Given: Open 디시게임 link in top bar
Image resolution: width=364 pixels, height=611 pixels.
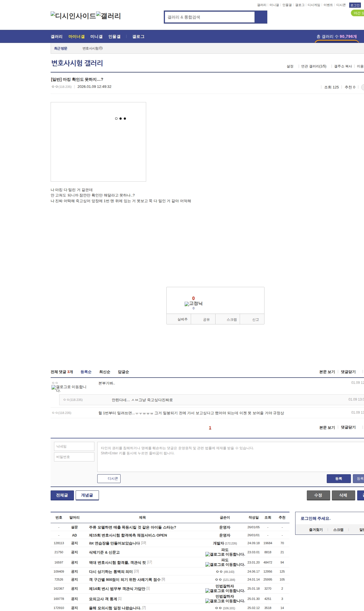Looking at the screenshot, I should coord(314,5).
